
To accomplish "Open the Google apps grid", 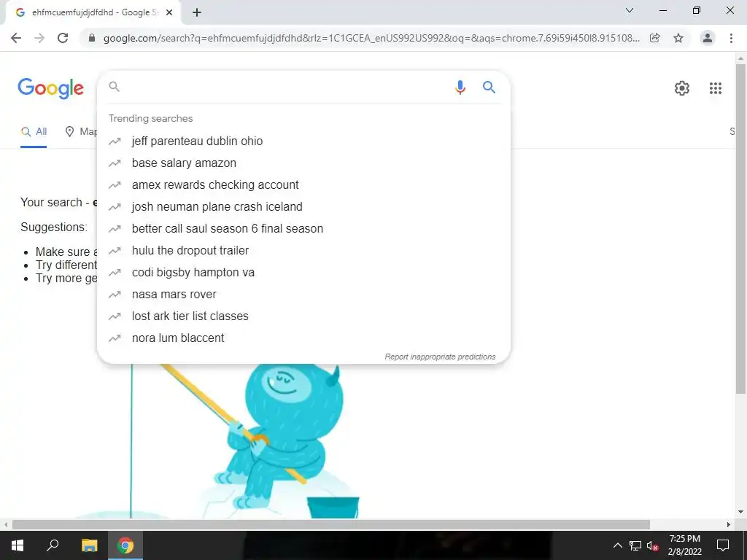I will tap(715, 88).
